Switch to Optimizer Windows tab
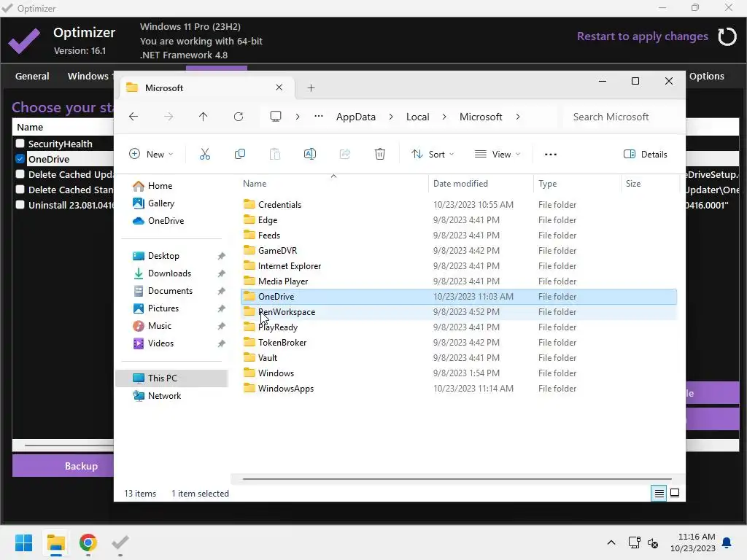Screen dimensions: 747x560 tap(88, 76)
